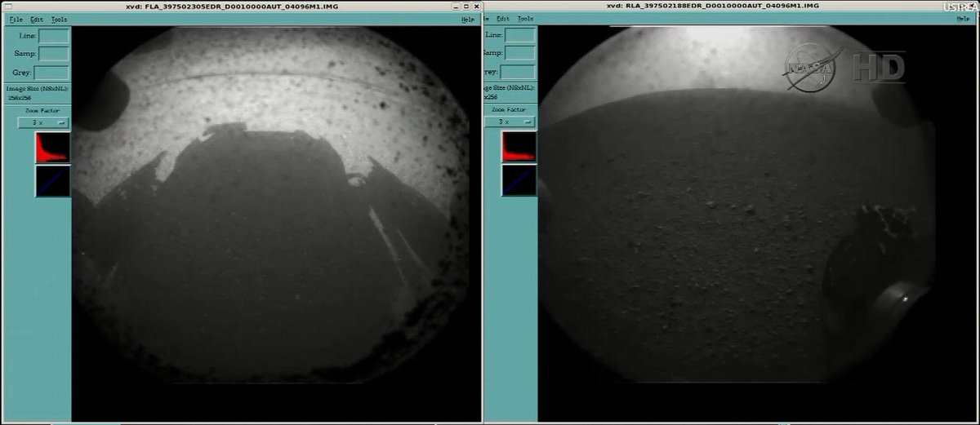
Task: Open the red histogram thumbnail in FLA window
Action: (52, 147)
